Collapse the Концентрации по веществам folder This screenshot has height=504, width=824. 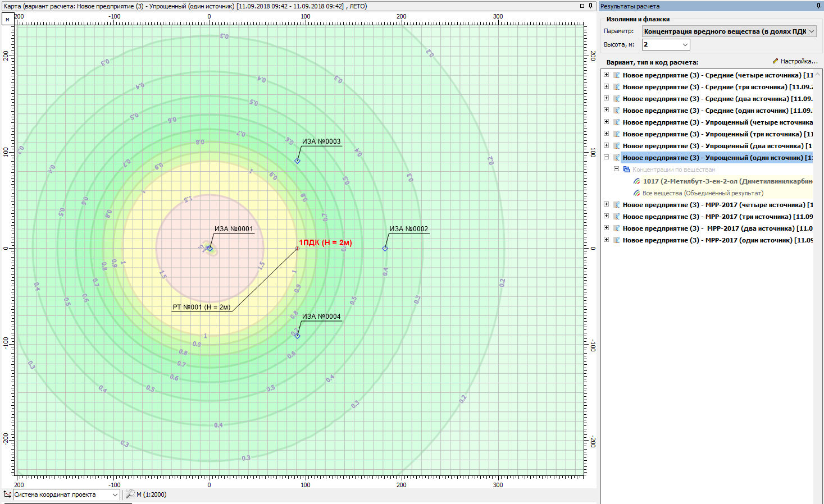(616, 169)
